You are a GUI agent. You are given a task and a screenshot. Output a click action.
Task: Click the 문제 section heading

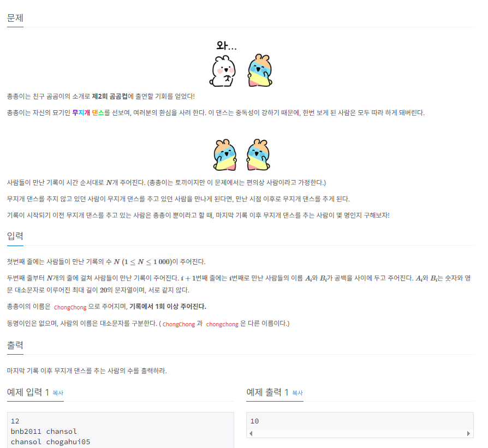(15, 18)
